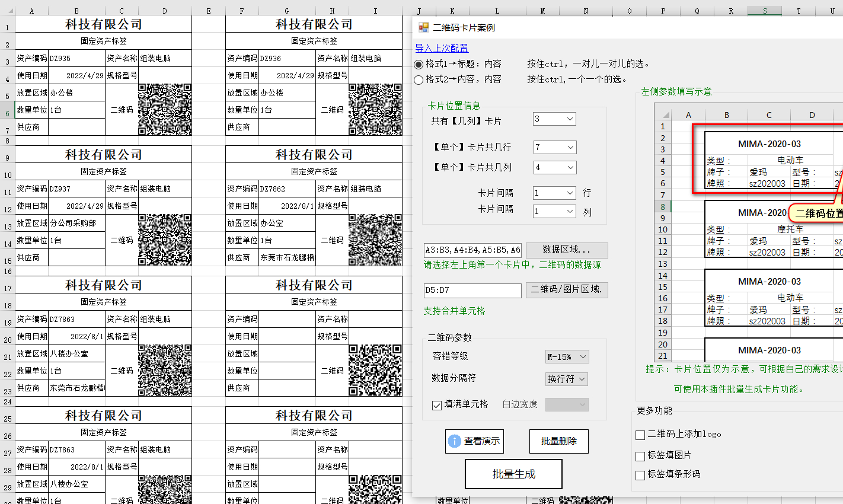Click the 查看演示 button

[x=474, y=441]
